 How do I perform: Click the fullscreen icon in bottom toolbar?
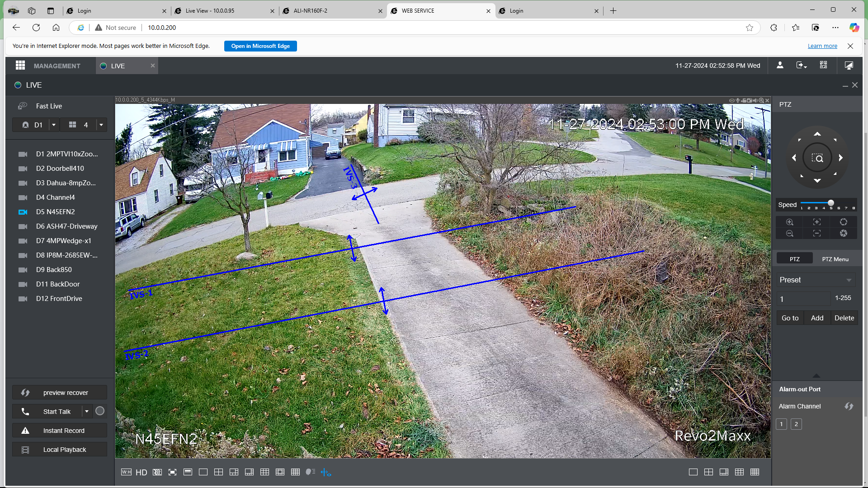tap(172, 472)
